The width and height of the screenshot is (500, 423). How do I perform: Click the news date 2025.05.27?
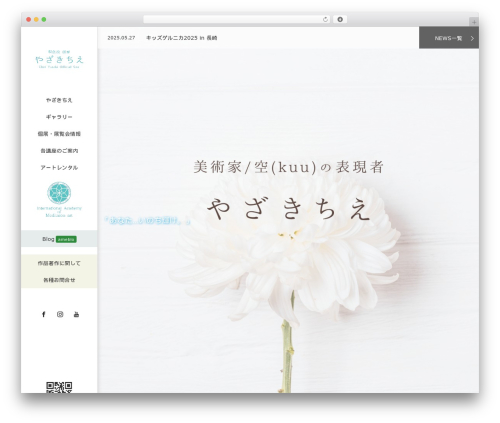121,38
